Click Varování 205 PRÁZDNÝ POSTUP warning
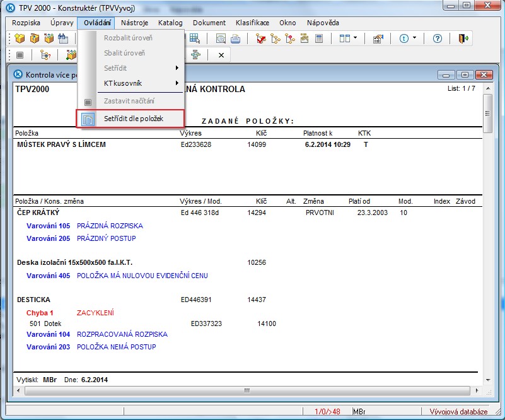This screenshot has width=505, height=420. pos(81,238)
